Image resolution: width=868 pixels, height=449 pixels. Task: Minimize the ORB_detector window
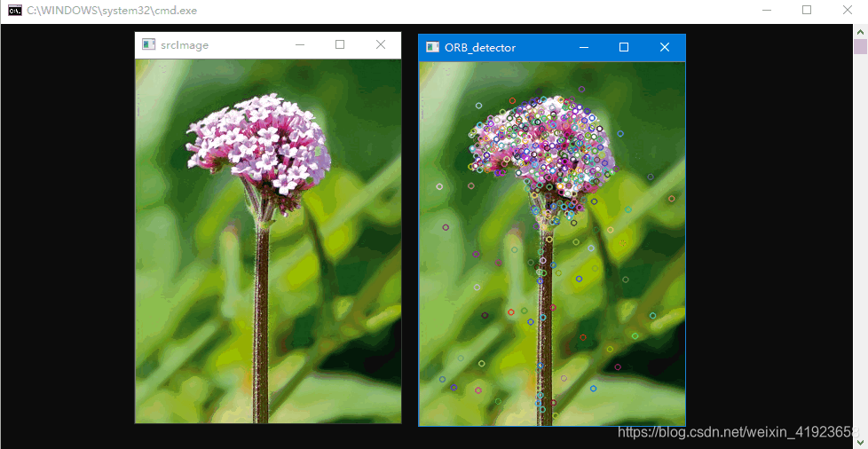pos(583,48)
